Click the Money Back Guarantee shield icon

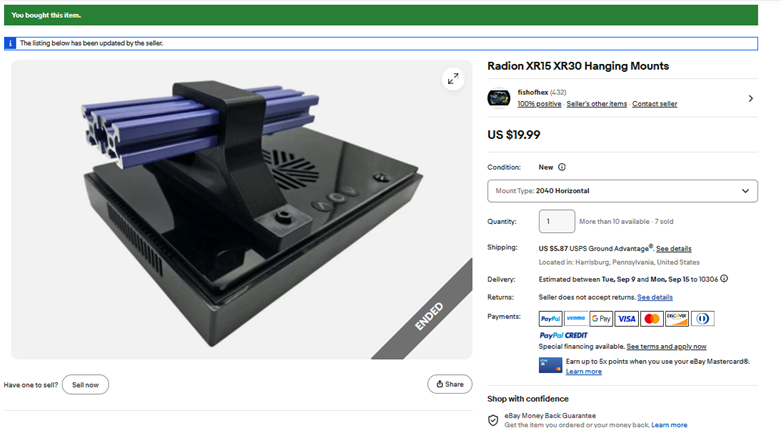pyautogui.click(x=493, y=421)
